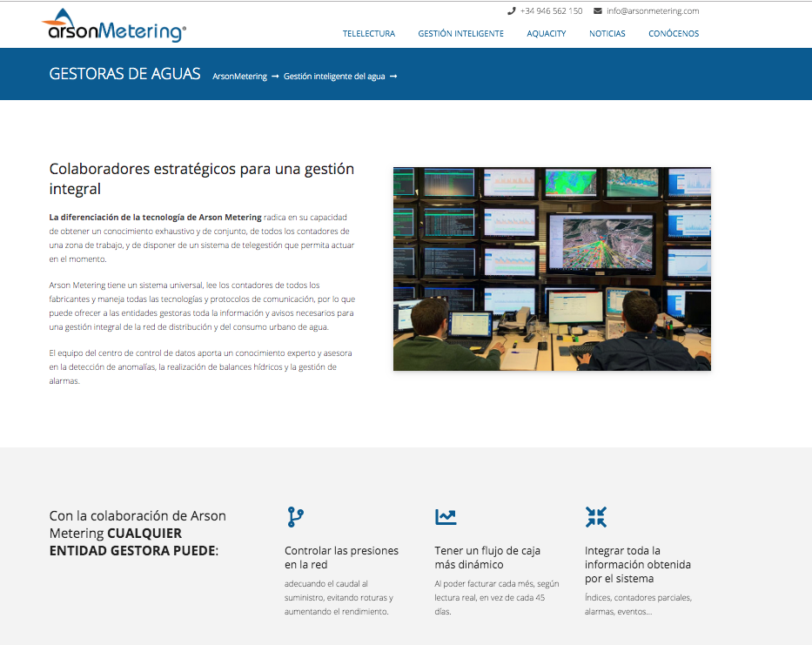812x645 pixels.
Task: Click bold text La diferenciación de la tecnología
Action: (x=156, y=217)
